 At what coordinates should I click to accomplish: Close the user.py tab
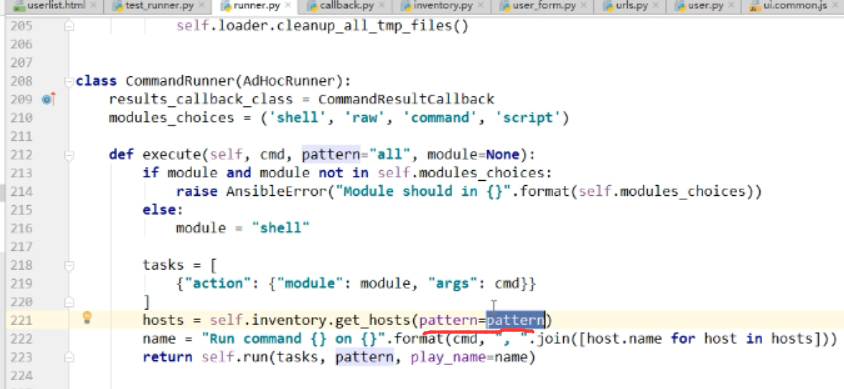click(732, 6)
